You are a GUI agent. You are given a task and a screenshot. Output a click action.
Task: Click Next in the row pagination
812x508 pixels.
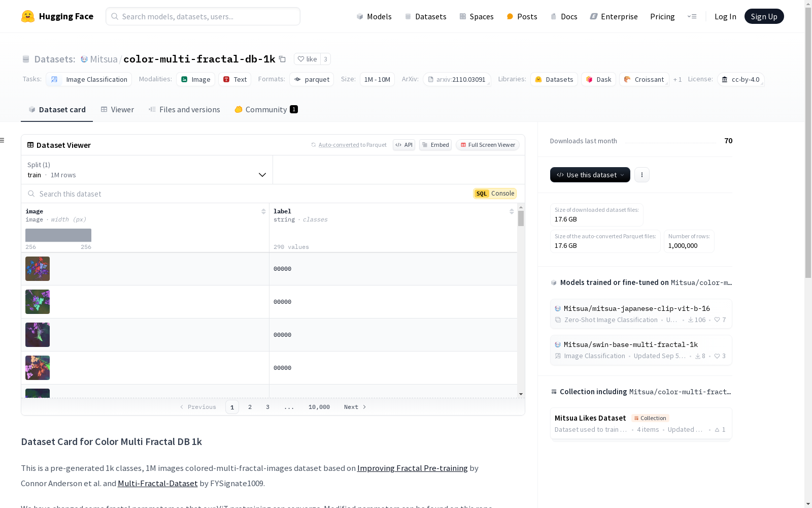355,407
